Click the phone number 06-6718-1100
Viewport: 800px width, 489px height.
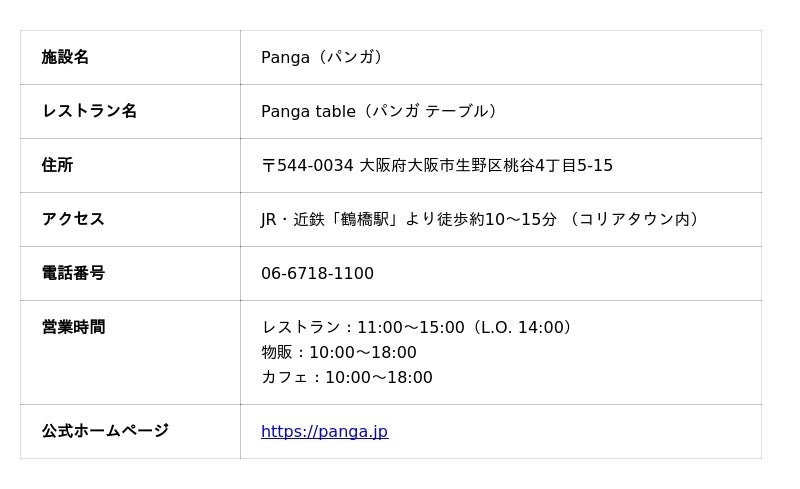coord(317,274)
